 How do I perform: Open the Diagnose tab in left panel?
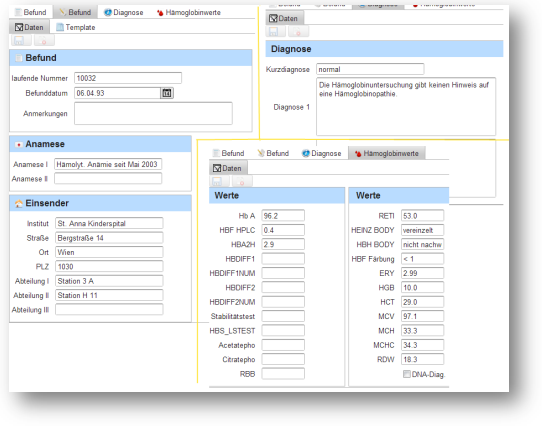pos(124,12)
